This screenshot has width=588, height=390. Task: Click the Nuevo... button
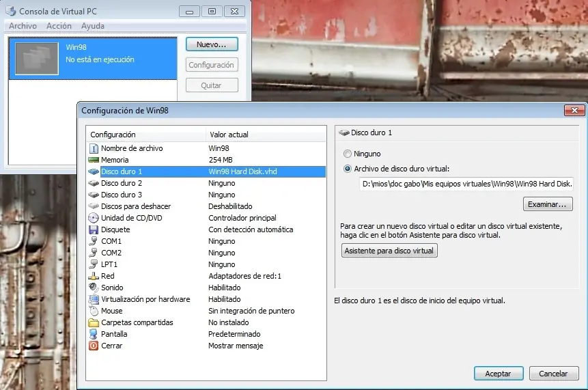pos(212,44)
